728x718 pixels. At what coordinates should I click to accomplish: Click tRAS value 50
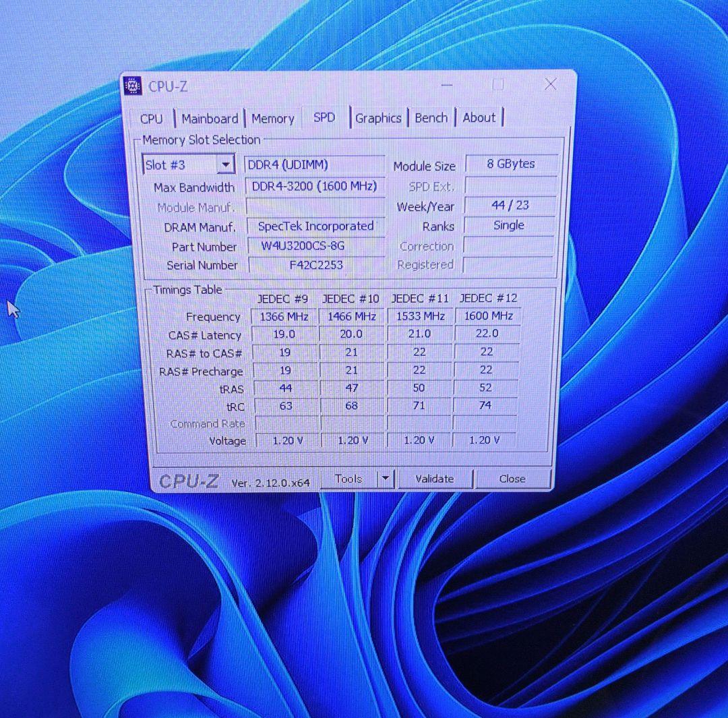click(419, 388)
